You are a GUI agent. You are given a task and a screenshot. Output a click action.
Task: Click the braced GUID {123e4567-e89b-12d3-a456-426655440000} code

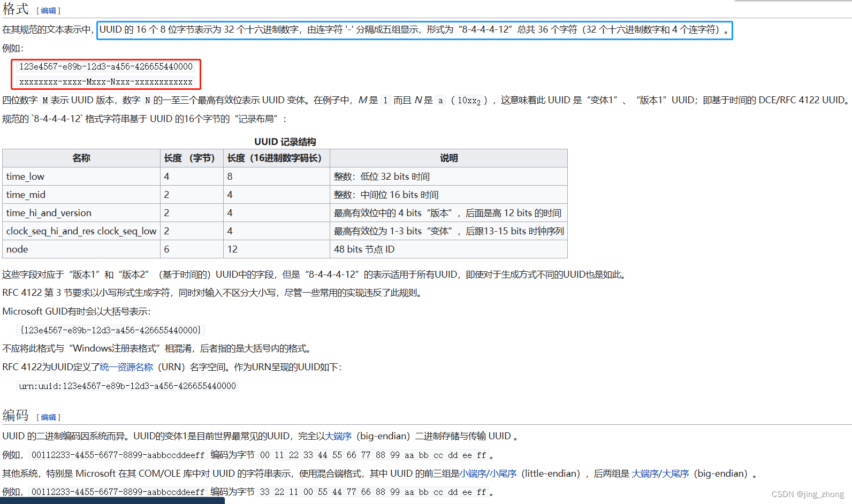pyautogui.click(x=110, y=330)
